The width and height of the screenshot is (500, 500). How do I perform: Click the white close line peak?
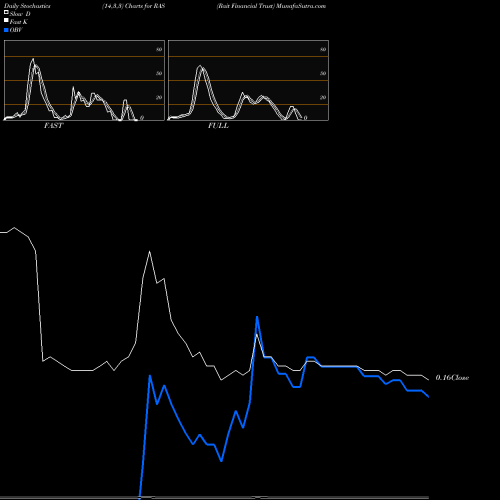(x=149, y=252)
